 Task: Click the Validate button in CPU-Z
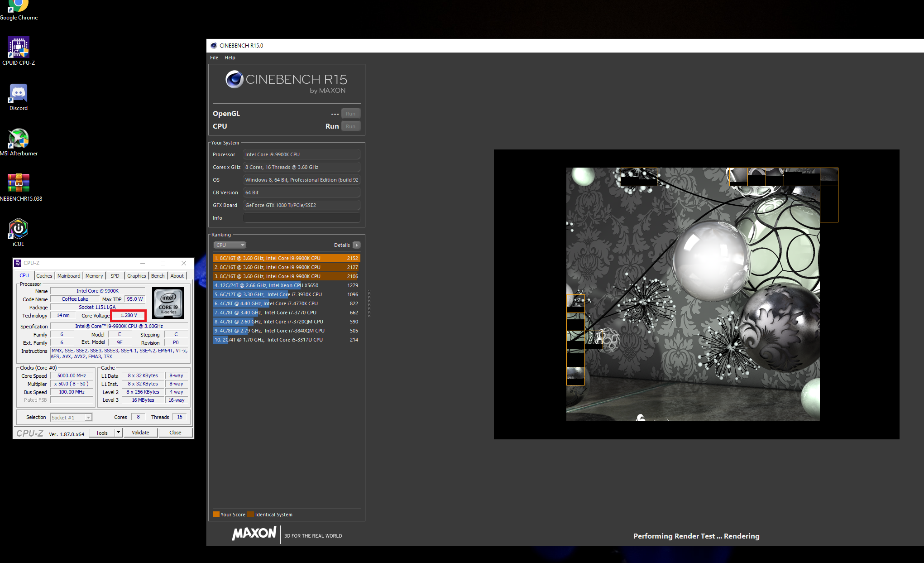point(140,433)
